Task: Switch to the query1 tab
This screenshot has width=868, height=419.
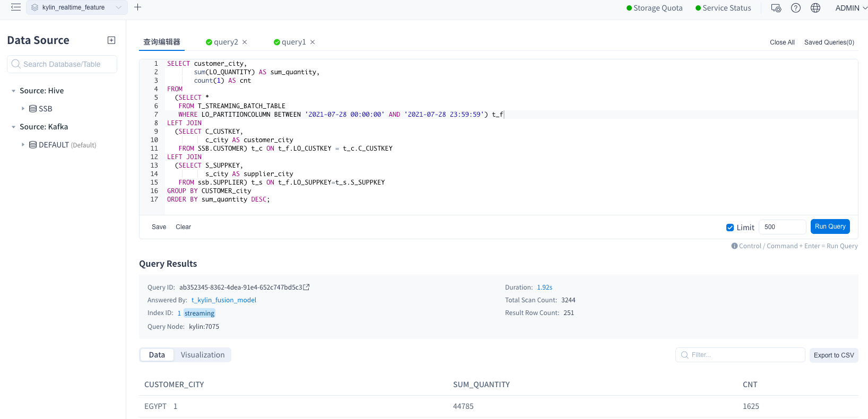Action: point(293,42)
